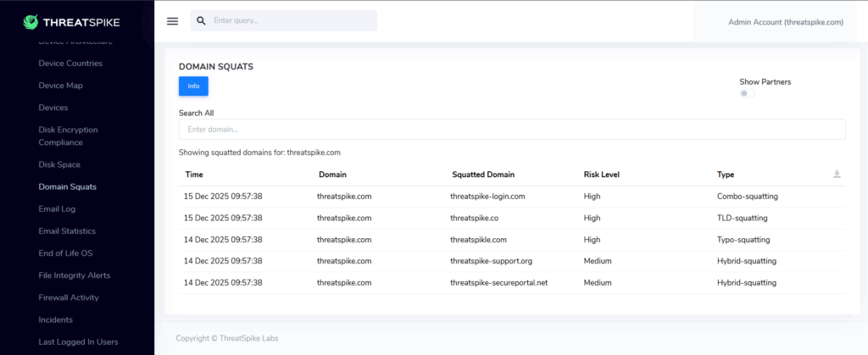Screen dimensions: 868x355
Task: Select the threatspike-login.com squatted domain
Action: (x=487, y=197)
